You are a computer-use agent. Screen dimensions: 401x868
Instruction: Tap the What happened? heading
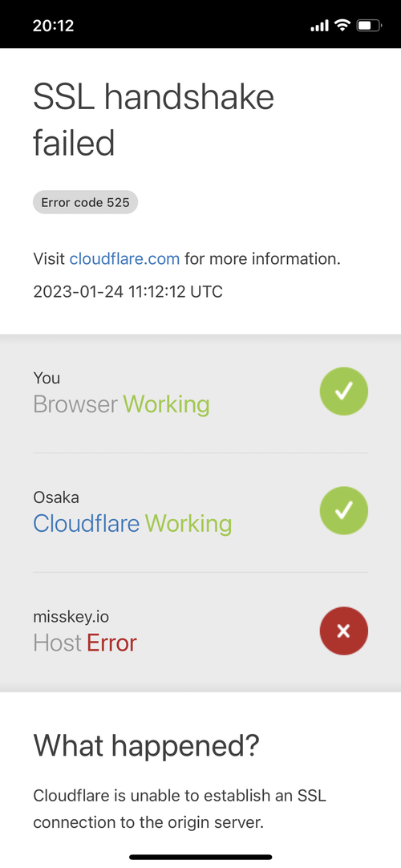pos(146,745)
